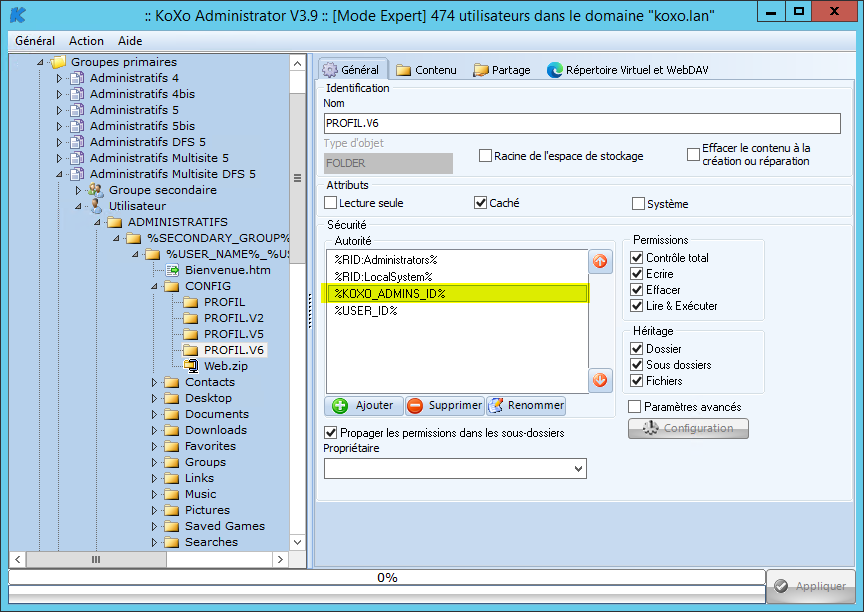Uncheck the Contrôle total permission

[x=636, y=258]
